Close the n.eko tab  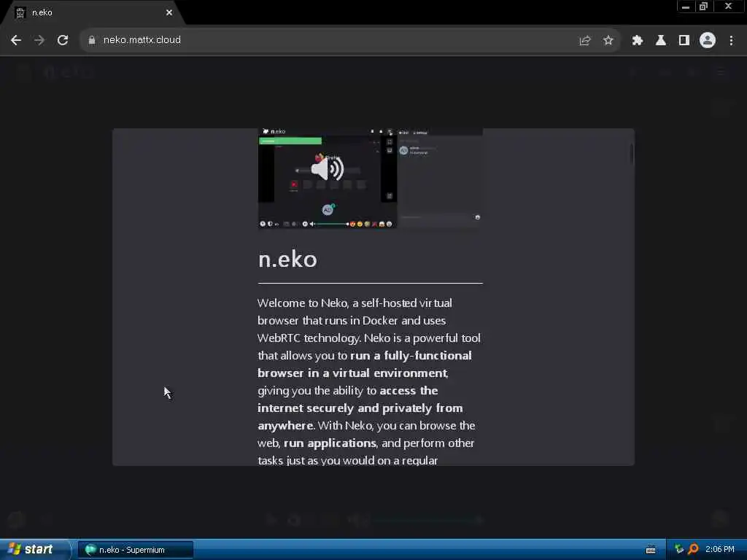pyautogui.click(x=169, y=13)
